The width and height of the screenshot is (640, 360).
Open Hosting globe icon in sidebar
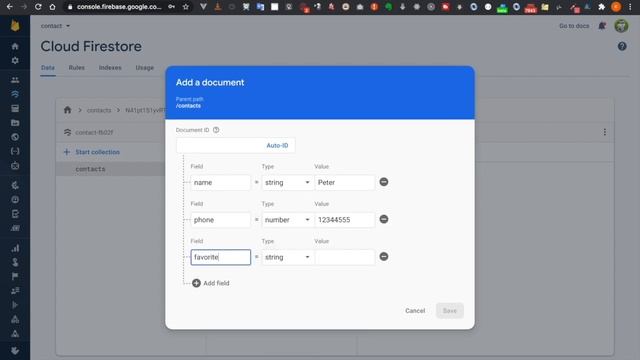pos(15,137)
